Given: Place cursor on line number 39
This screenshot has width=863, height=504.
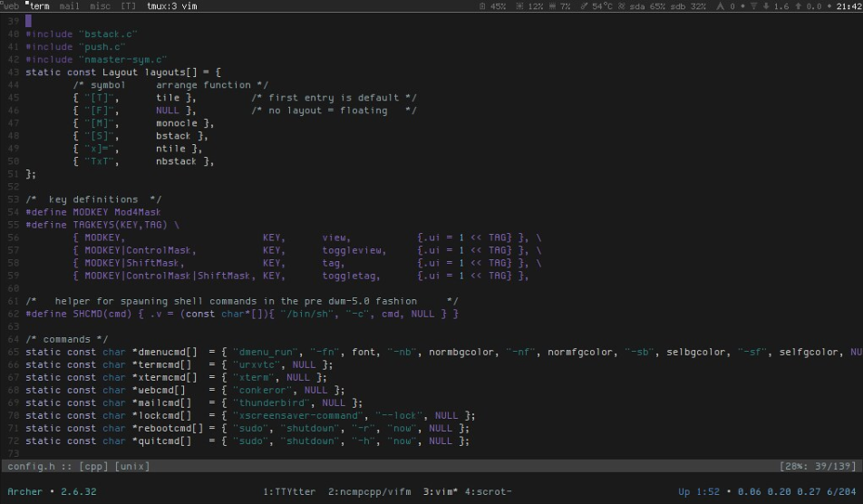Looking at the screenshot, I should [x=14, y=21].
